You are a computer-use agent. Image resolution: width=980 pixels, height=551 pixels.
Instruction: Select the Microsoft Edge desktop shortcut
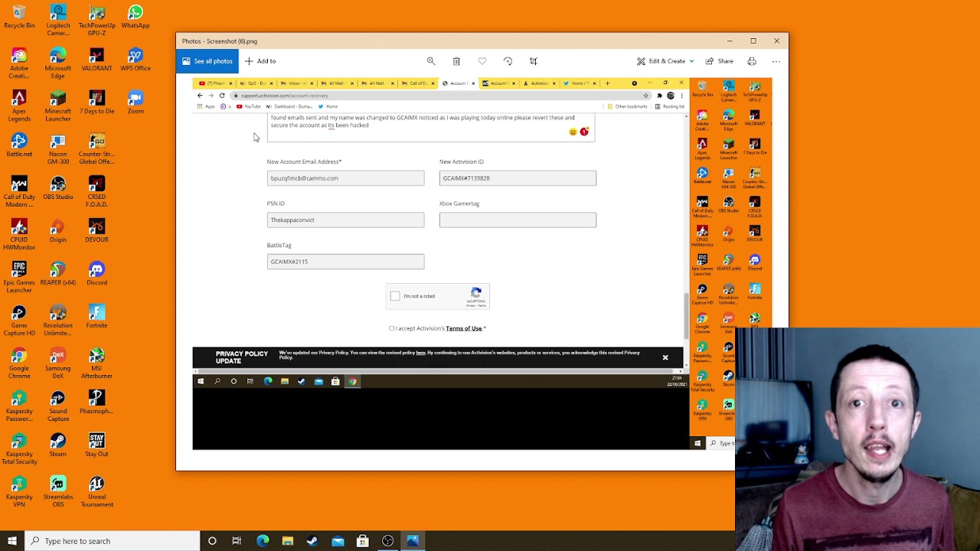[x=58, y=64]
